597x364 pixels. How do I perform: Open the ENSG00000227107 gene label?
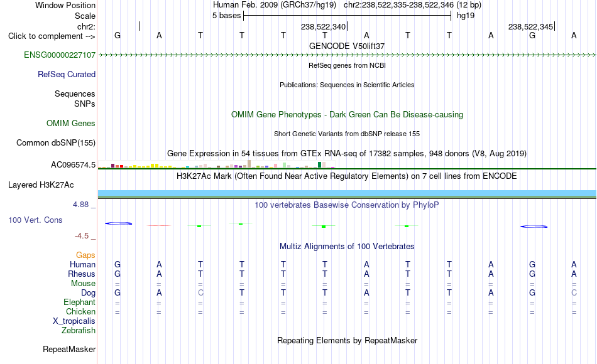60,55
